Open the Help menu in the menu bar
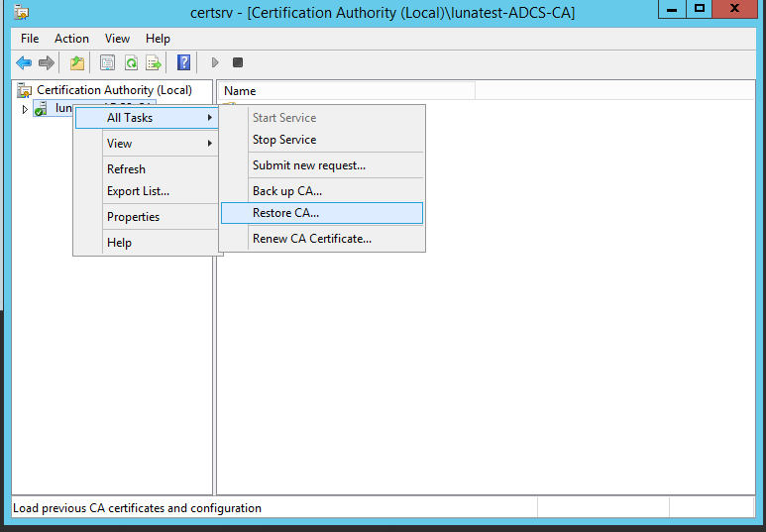This screenshot has width=766, height=532. coord(158,39)
